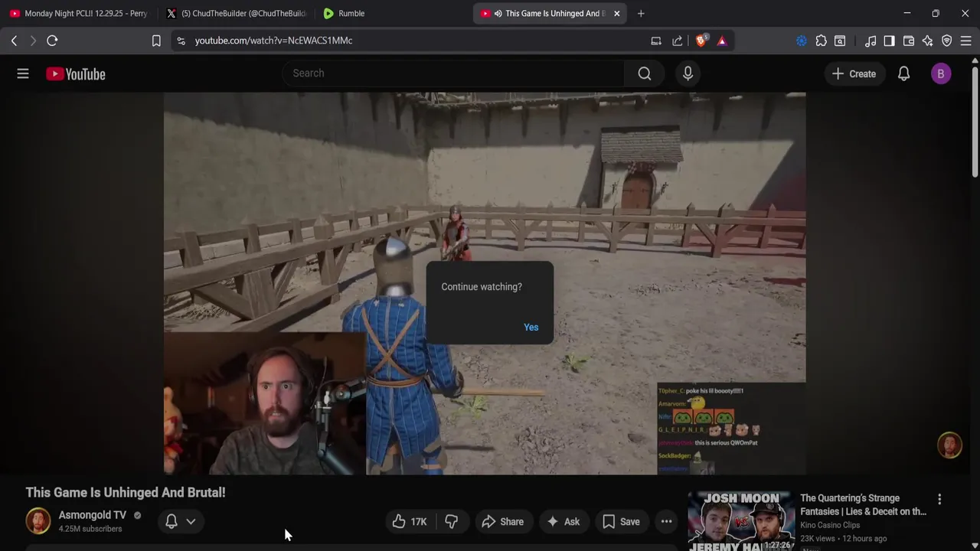Click the install/cast screen icon in address bar
This screenshot has width=980, height=551.
point(656,41)
